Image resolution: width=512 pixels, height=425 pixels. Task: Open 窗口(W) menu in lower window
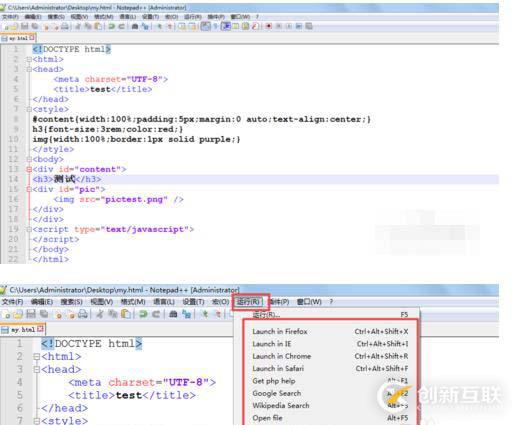pos(309,302)
